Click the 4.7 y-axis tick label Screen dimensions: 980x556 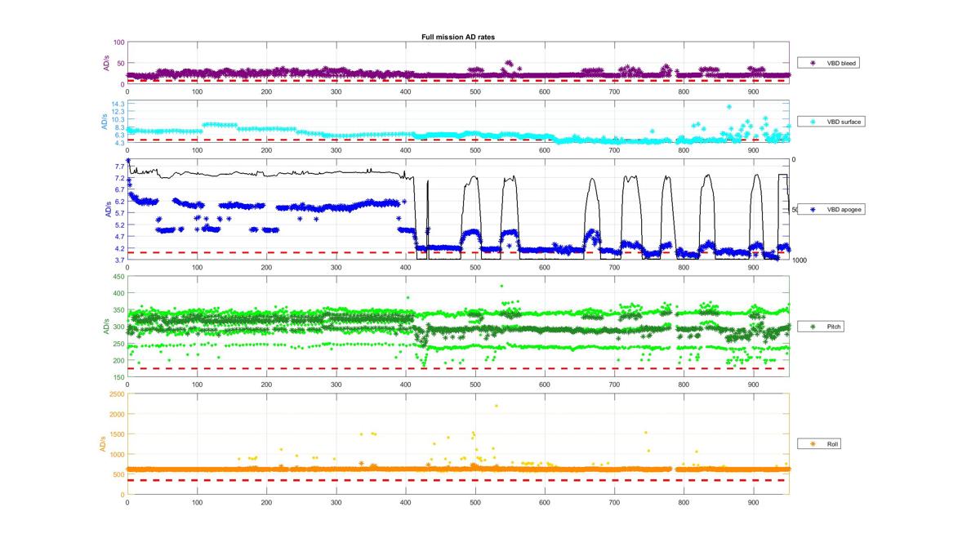[x=120, y=237]
